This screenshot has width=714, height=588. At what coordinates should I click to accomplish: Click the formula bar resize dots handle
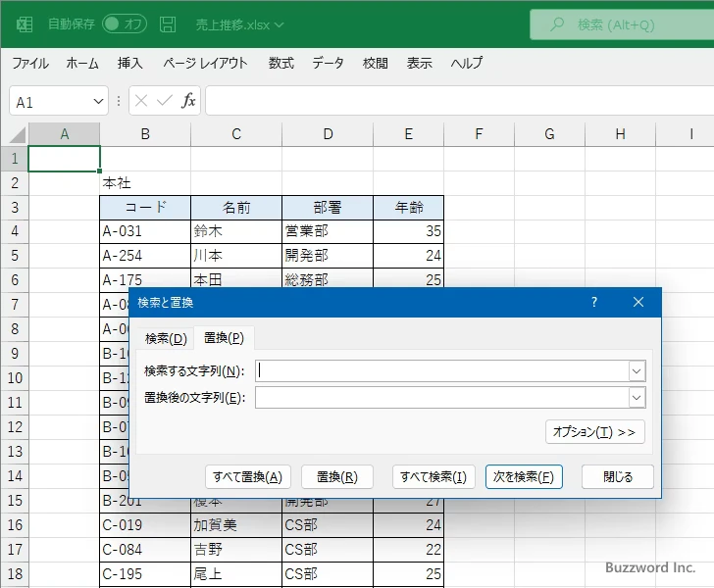(119, 101)
